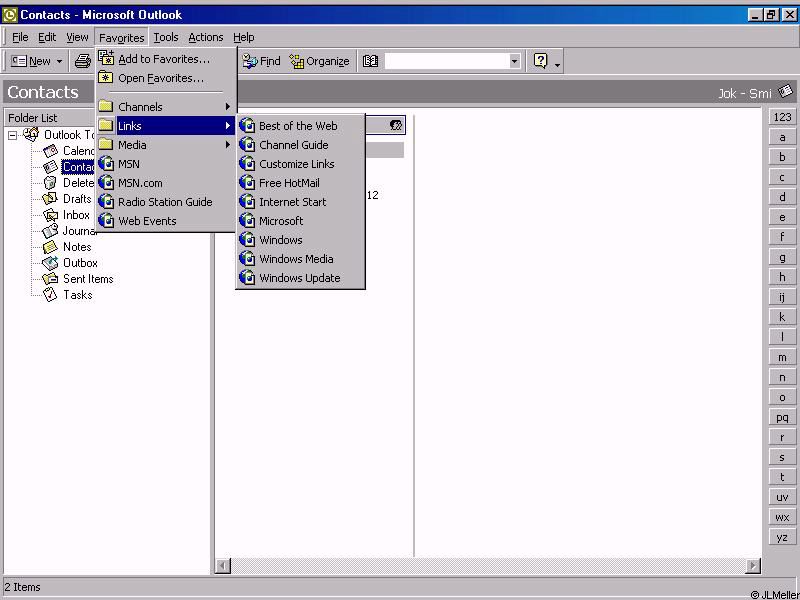The image size is (800, 600).
Task: Select the Sent Items folder
Action: coord(78,279)
